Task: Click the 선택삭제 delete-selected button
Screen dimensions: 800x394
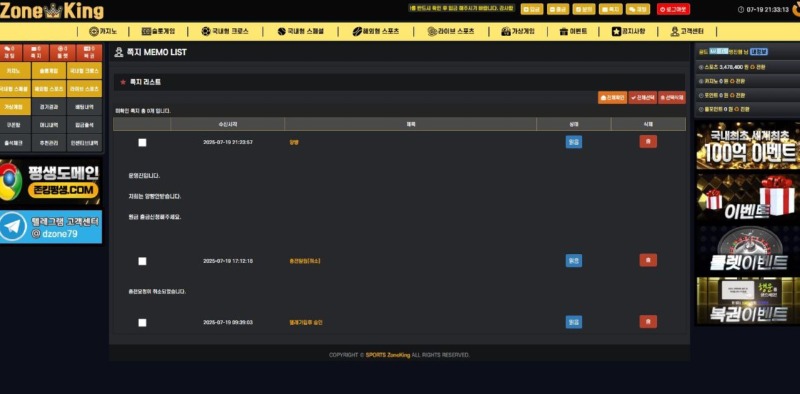Action: 672,97
